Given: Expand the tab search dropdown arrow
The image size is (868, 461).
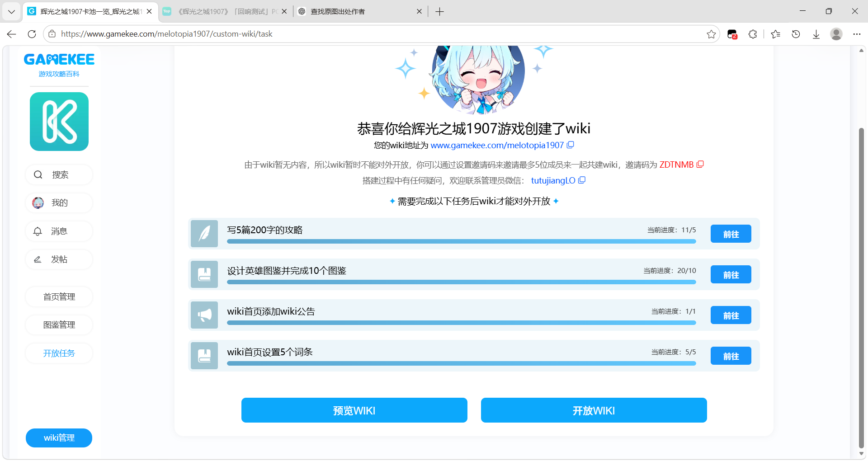Looking at the screenshot, I should coord(11,12).
